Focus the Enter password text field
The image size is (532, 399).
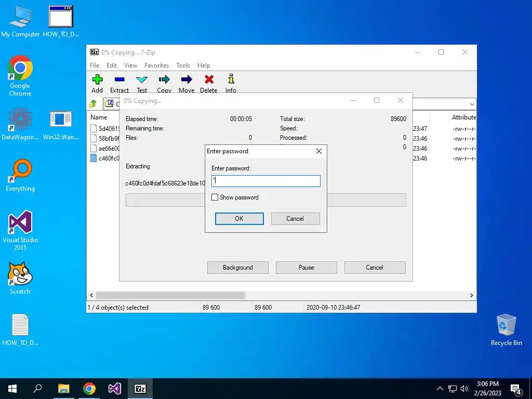[266, 181]
